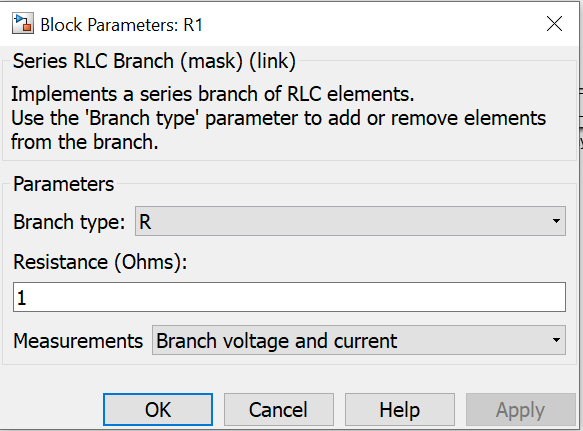The width and height of the screenshot is (583, 431).
Task: Close the Block Parameters dialog with X
Action: [554, 24]
